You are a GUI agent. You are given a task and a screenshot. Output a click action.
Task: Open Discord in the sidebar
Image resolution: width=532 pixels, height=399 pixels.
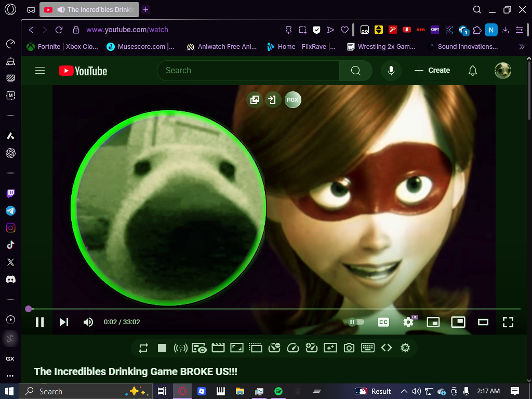click(10, 279)
